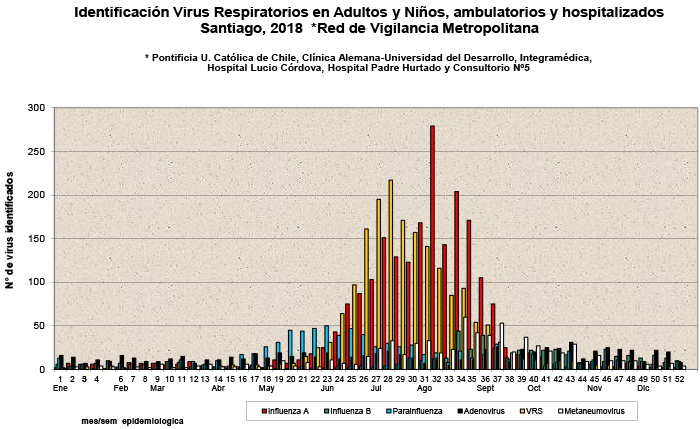Click the blue Parainfluenza legend swatch
Image resolution: width=700 pixels, height=429 pixels.
387,411
